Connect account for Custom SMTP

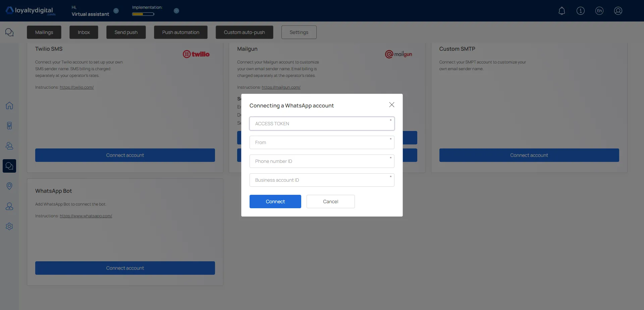tap(529, 155)
